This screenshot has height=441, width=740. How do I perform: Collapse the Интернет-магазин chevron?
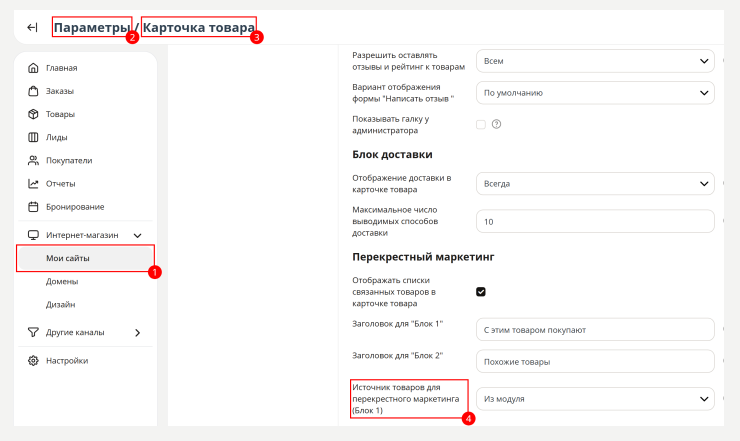[x=137, y=235]
